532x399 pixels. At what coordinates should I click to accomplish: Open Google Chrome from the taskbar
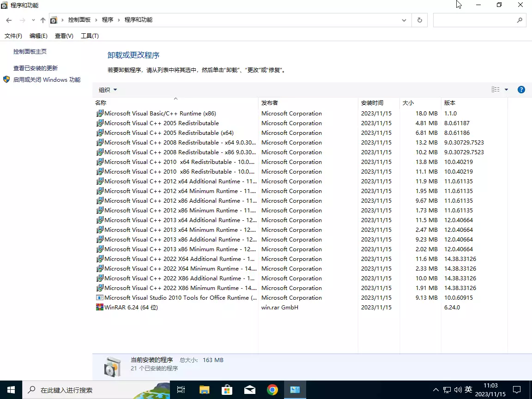(272, 389)
